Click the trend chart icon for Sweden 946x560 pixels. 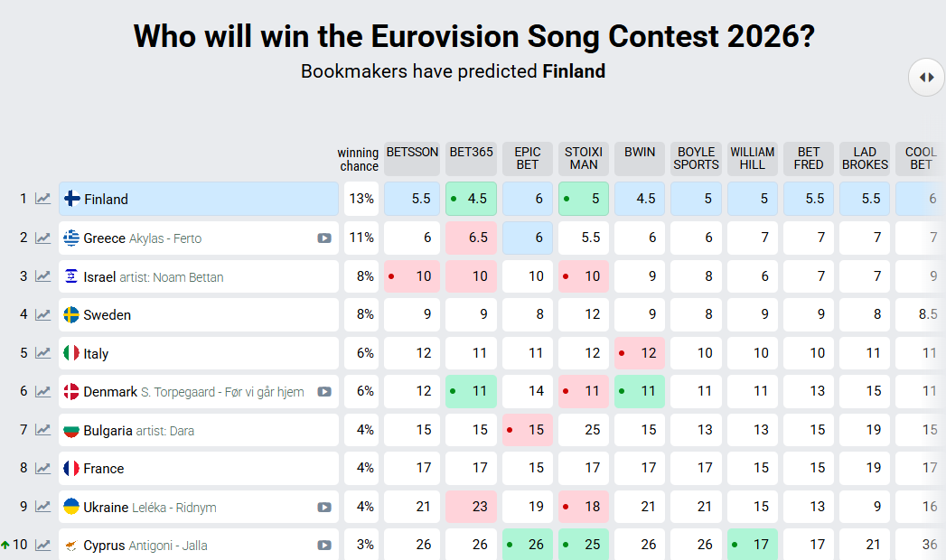pos(42,315)
